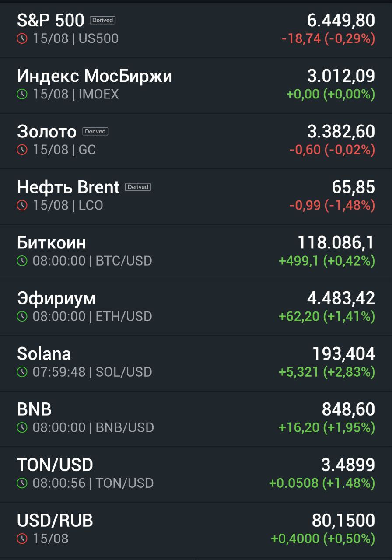Click the green clock icon under TON/USD
This screenshot has height=560, width=392.
[22, 483]
